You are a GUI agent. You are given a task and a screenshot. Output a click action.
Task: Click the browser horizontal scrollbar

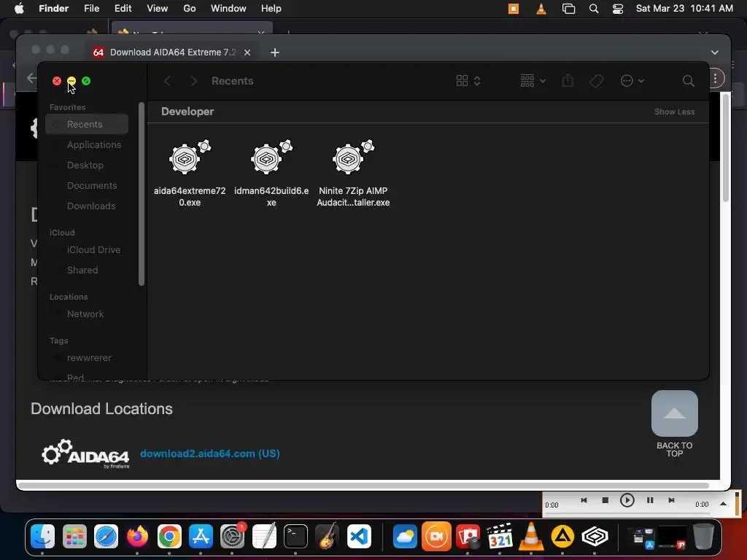(x=363, y=486)
